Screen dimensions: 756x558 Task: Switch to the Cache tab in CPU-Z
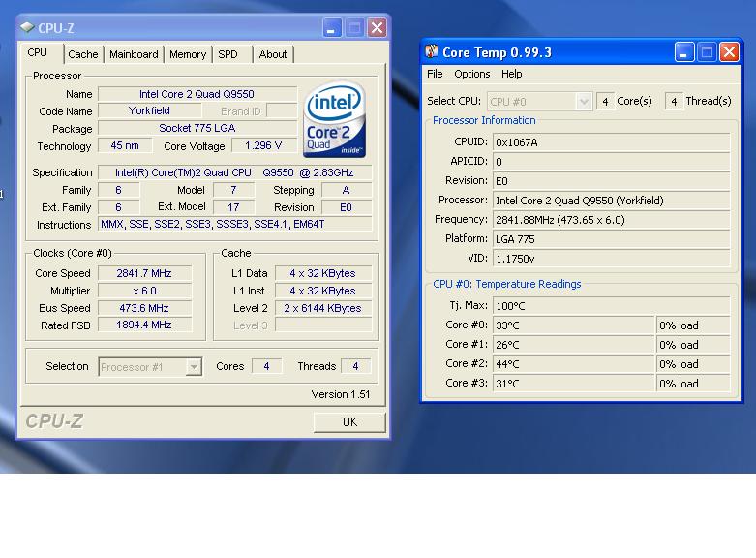[x=83, y=54]
